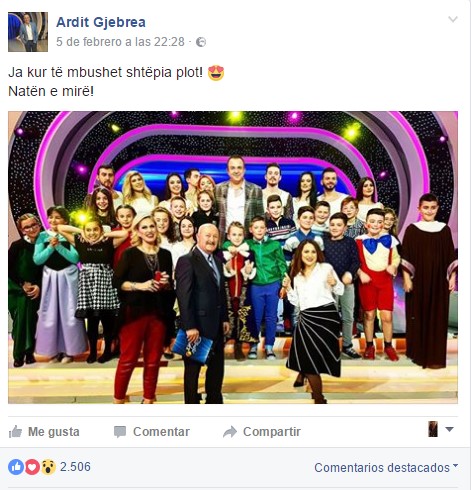Click the red Love reaction icon

[x=32, y=467]
